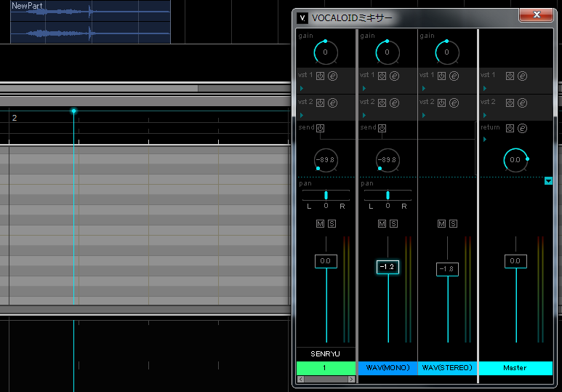This screenshot has width=562, height=392.
Task: Expand vst 1 plugin list on WAV(STEREO)
Action: [424, 88]
